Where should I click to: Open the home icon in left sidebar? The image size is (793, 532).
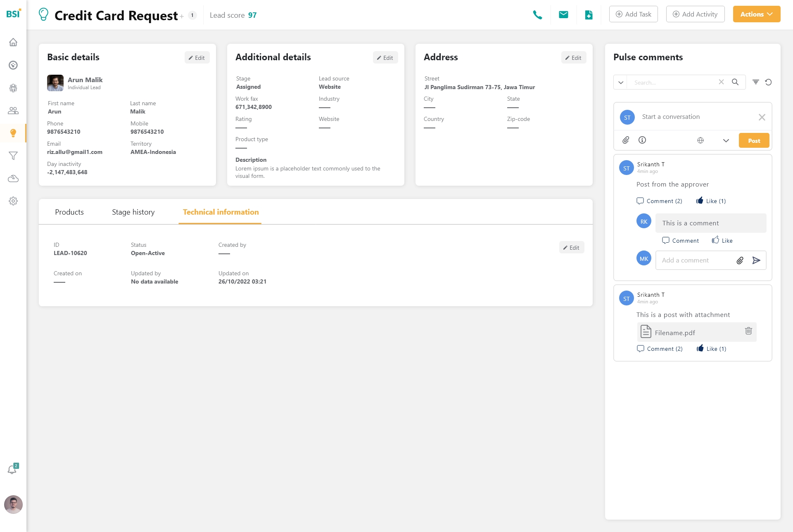(x=13, y=43)
